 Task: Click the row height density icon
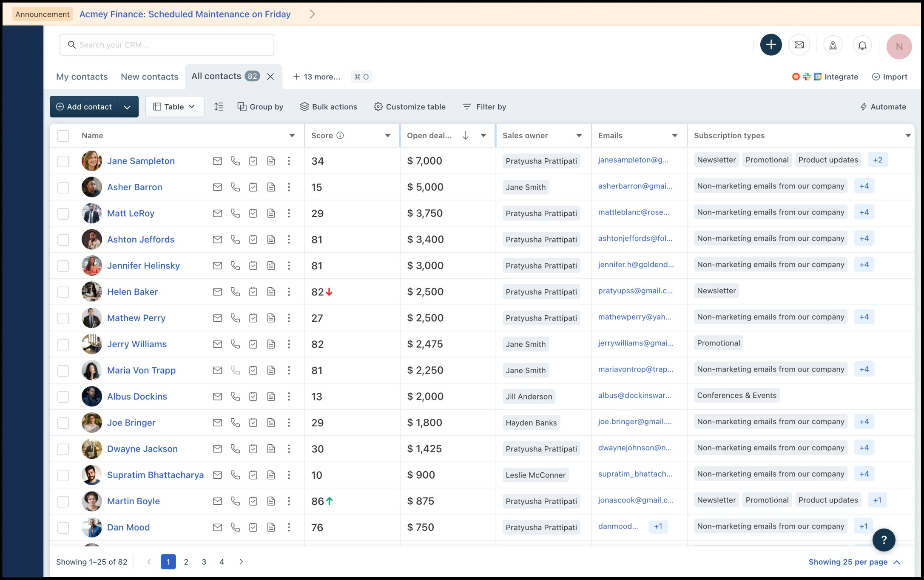pos(219,107)
